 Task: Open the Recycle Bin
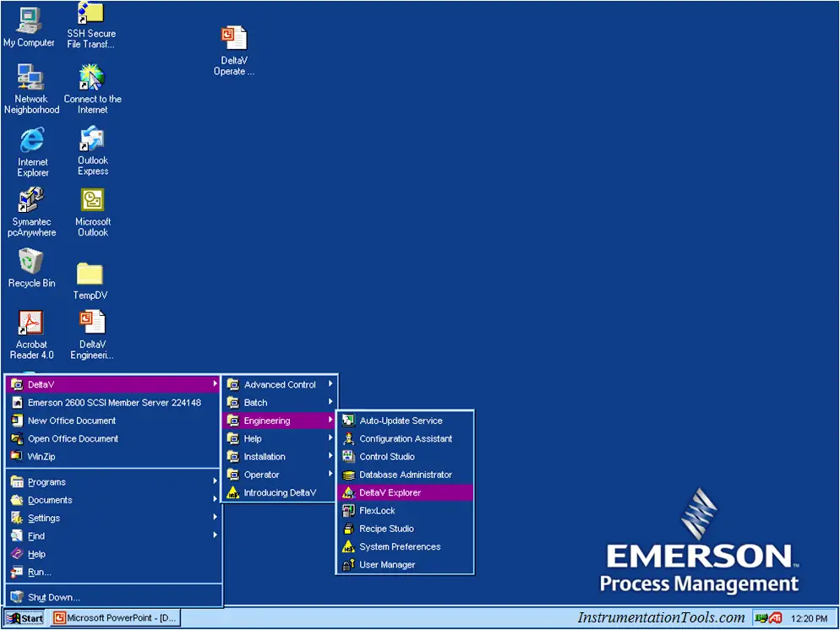[x=31, y=269]
